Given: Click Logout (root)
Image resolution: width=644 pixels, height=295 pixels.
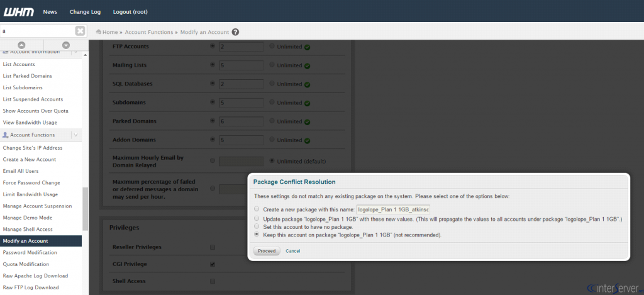Looking at the screenshot, I should click(x=130, y=12).
